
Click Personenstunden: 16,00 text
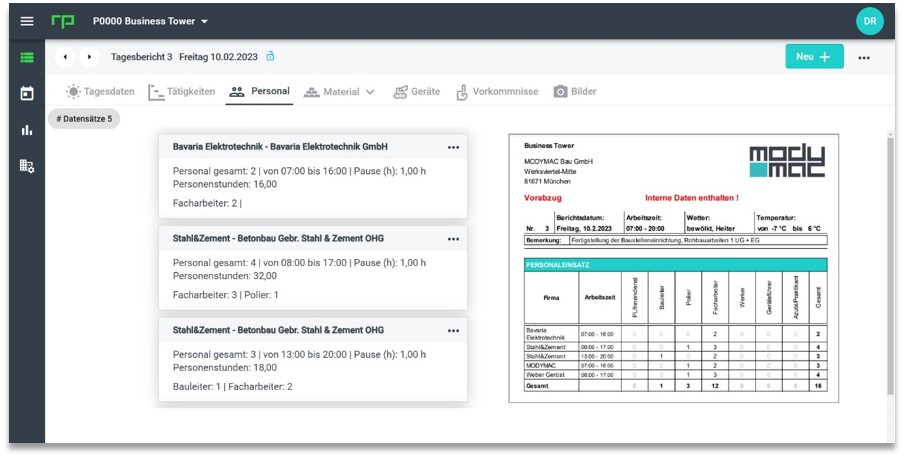(x=225, y=185)
